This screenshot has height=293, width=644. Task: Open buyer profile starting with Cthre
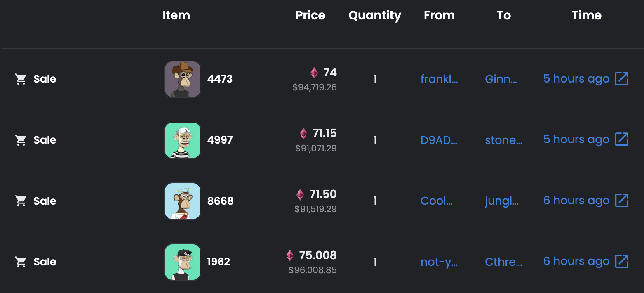pos(503,262)
